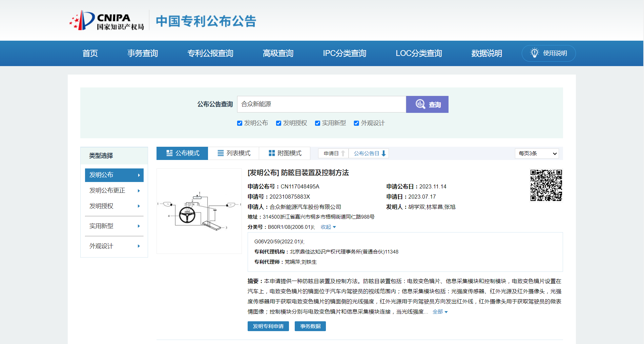This screenshot has height=344, width=644.
Task: Expand the 外观设计 sidebar item
Action: pos(114,246)
